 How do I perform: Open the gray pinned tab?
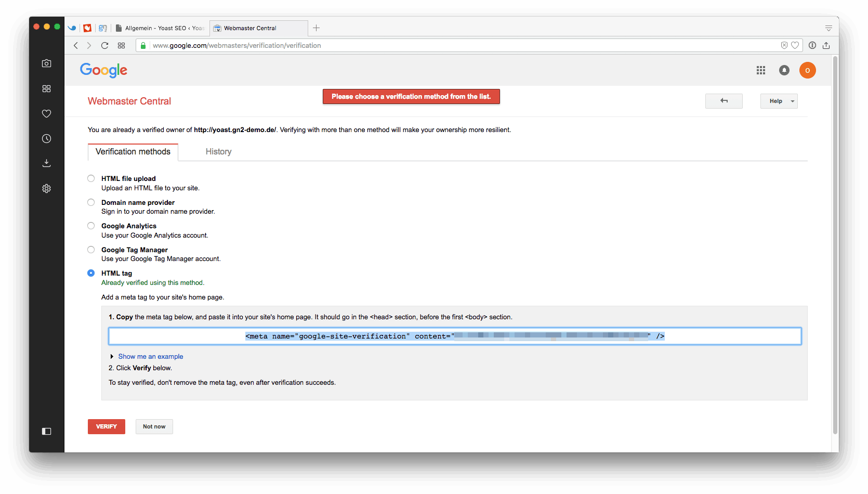pos(103,28)
